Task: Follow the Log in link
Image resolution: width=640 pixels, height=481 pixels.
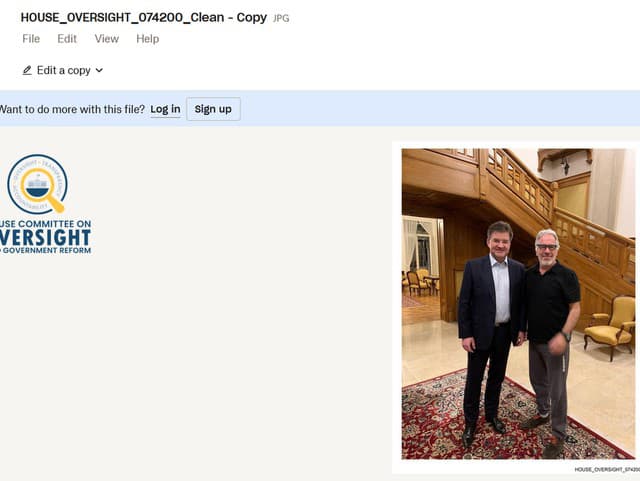Action: [x=165, y=109]
